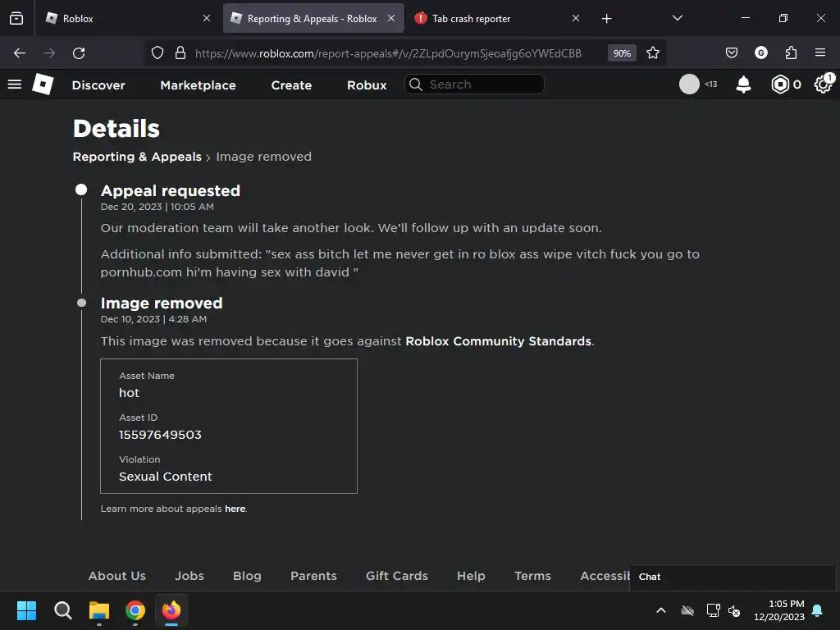Click the muted volume tray icon
Viewport: 840px width, 630px height.
(x=734, y=610)
